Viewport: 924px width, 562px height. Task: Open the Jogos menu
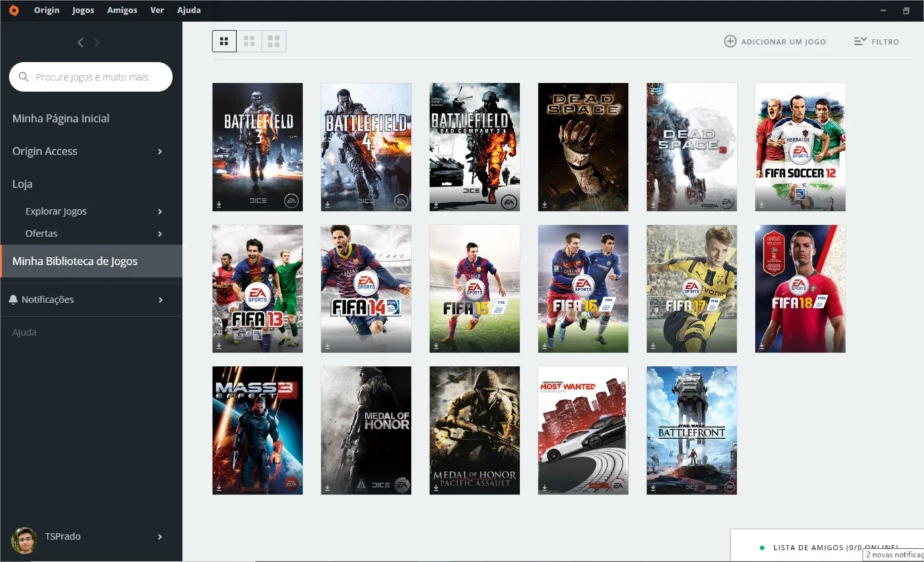coord(83,11)
